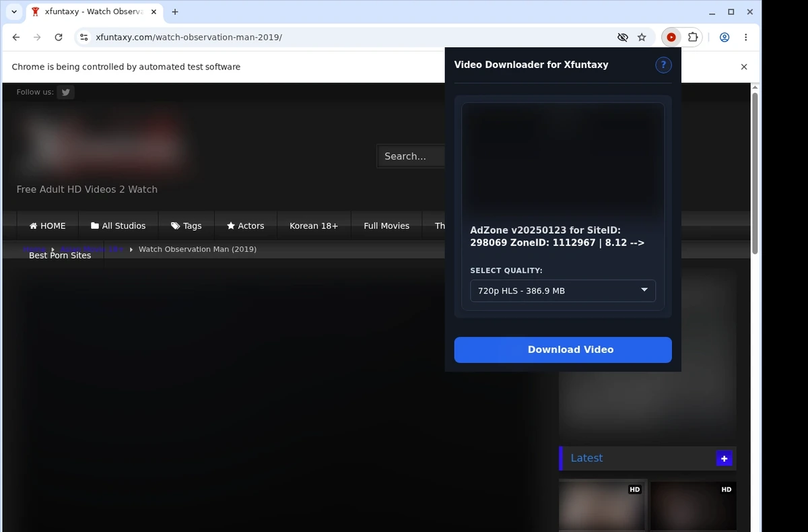The height and width of the screenshot is (532, 808).
Task: Open the tab search chevron at top left
Action: tap(14, 12)
